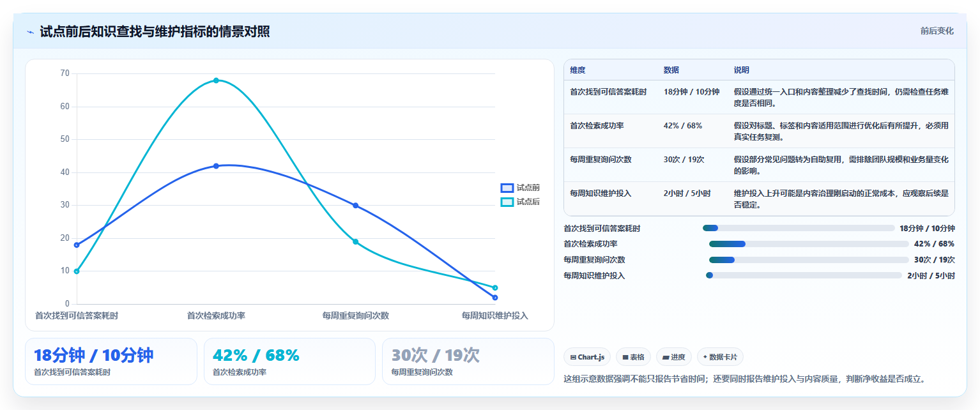The image size is (980, 410).
Task: Click the 首次找到可信答案耗时 progress bar
Action: coord(799,228)
